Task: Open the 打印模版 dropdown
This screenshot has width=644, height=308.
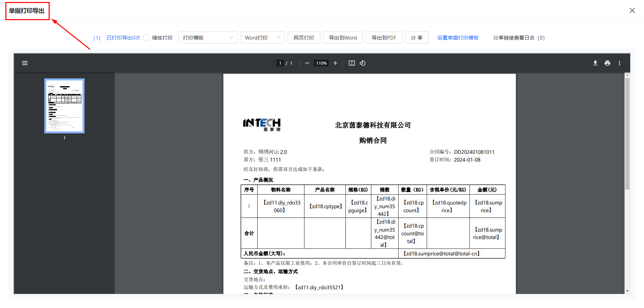Action: (208, 38)
